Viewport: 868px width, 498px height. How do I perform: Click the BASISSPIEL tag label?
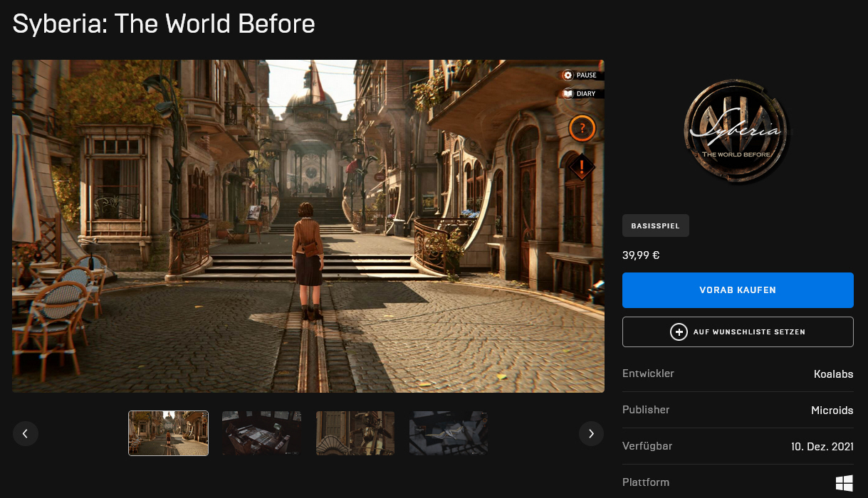(x=656, y=226)
